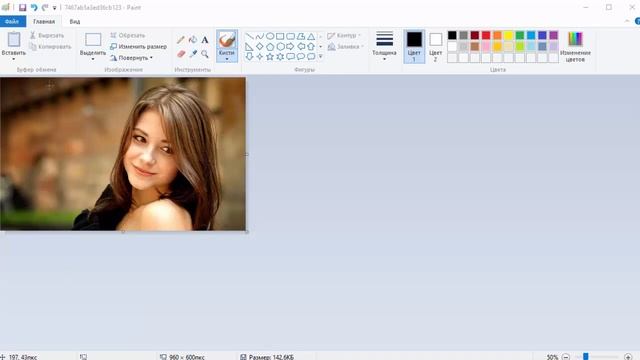Collapse the ribbon chevron
The width and height of the screenshot is (640, 360).
click(x=627, y=21)
